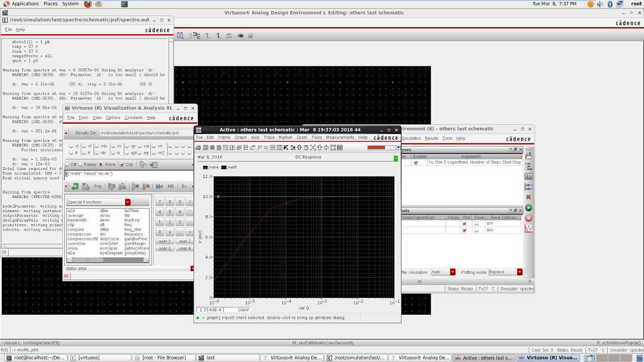644x362 pixels.
Task: Toggle the Enable checkbox for dc analysis
Action: tap(416, 162)
